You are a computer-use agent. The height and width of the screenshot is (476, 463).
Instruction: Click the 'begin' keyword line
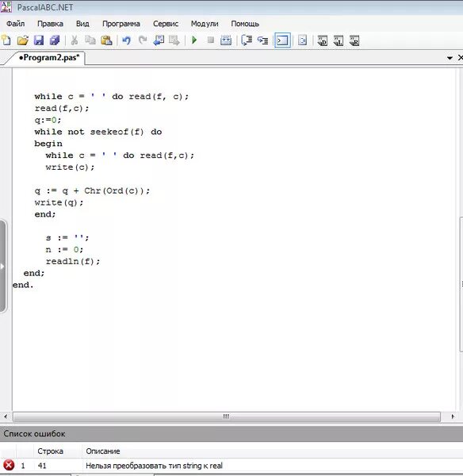pyautogui.click(x=48, y=144)
